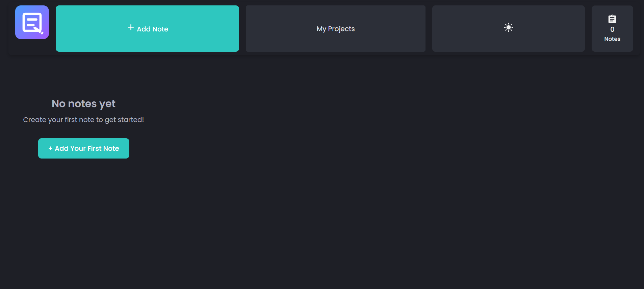Screen dimensions: 644x289
Task: Toggle light mode with the sun icon
Action: coord(508,28)
